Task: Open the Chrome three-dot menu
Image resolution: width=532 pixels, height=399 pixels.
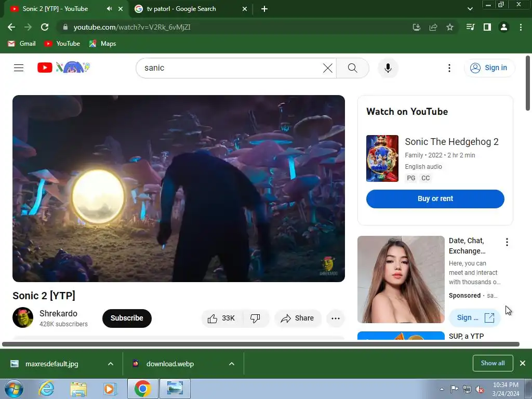Action: click(x=521, y=27)
